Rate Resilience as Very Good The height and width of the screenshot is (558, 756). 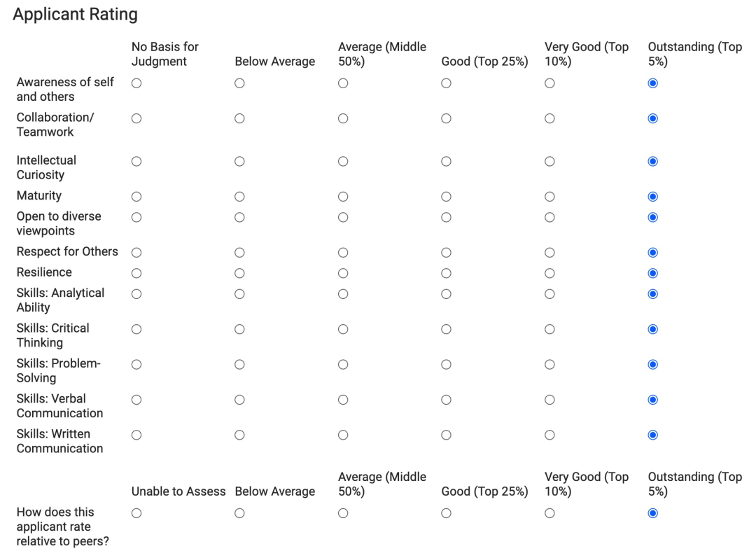tap(549, 273)
